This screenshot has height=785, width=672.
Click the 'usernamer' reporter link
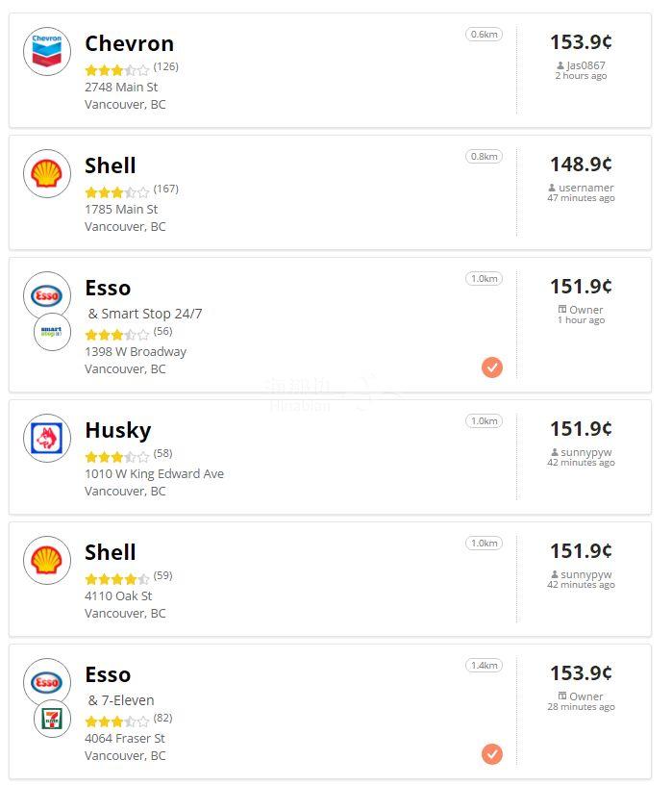pos(585,188)
